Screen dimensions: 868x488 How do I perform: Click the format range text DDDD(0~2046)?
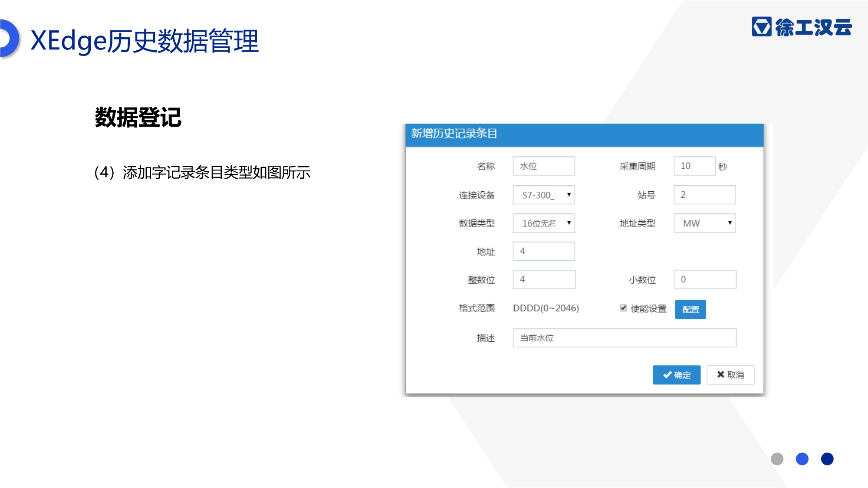(x=546, y=308)
